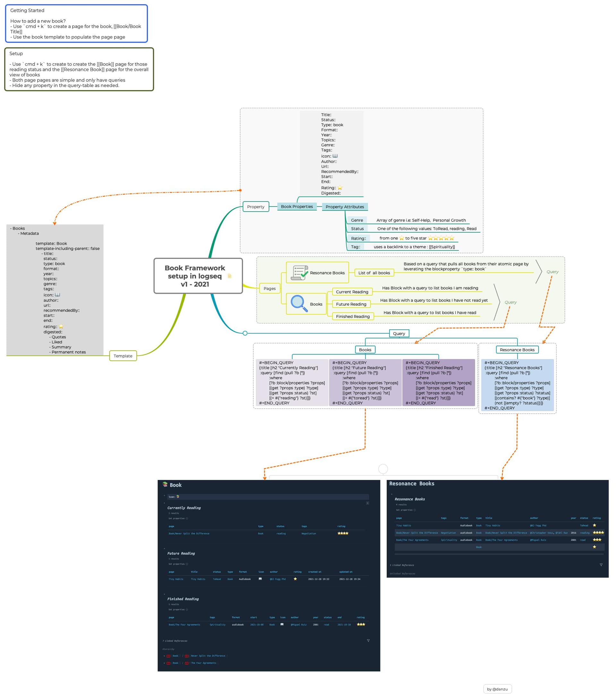Select the Property Attributes node
Image resolution: width=616 pixels, height=698 pixels.
[345, 206]
